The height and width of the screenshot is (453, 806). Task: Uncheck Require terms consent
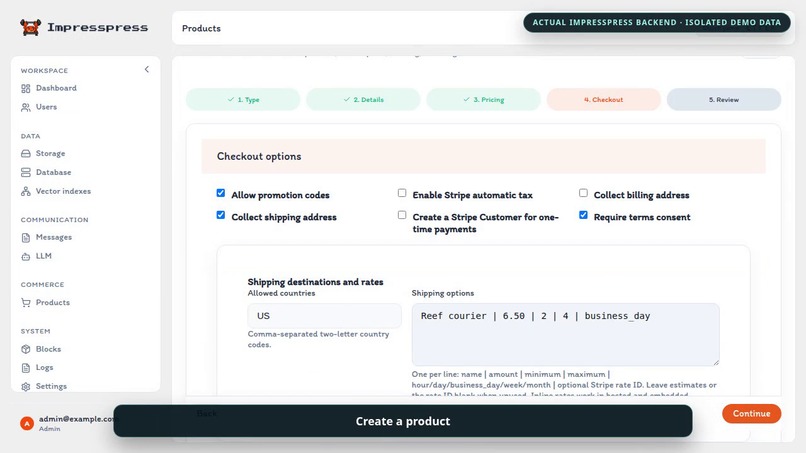click(583, 215)
